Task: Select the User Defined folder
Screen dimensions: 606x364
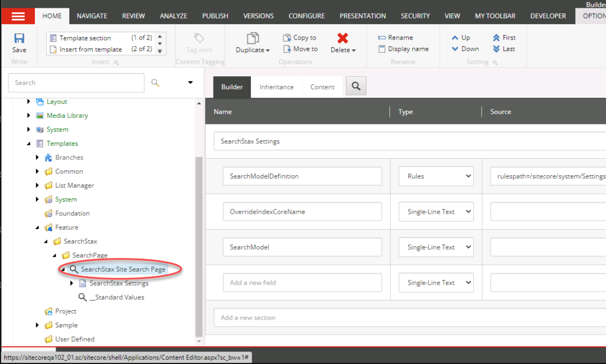Action: coord(75,339)
